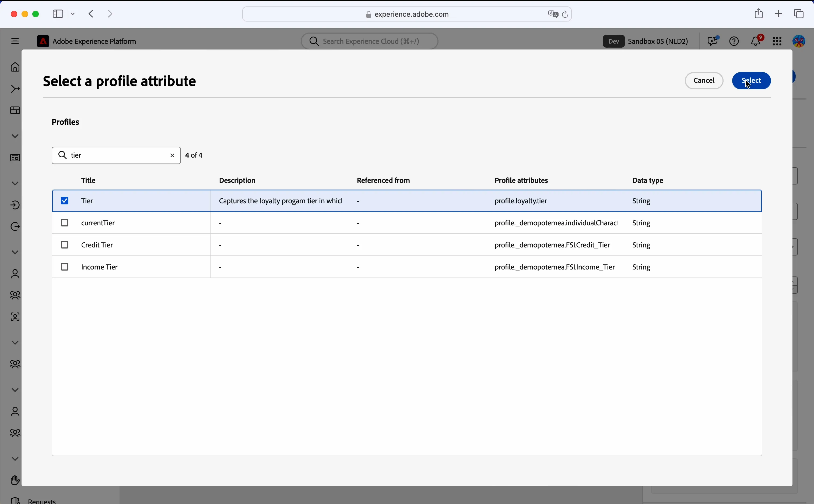Go to Home in left sidebar
The width and height of the screenshot is (814, 504).
coord(15,67)
